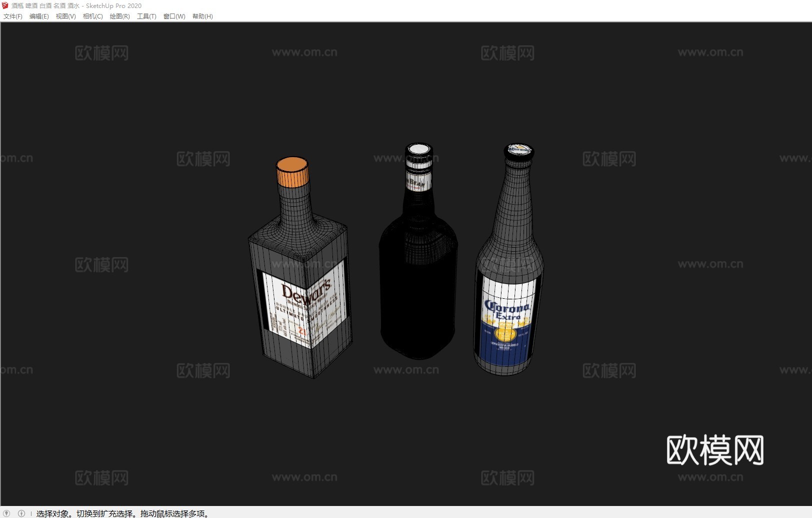Click the SketchUp logo icon in title bar
Screen dimensions: 812x518
(x=5, y=6)
